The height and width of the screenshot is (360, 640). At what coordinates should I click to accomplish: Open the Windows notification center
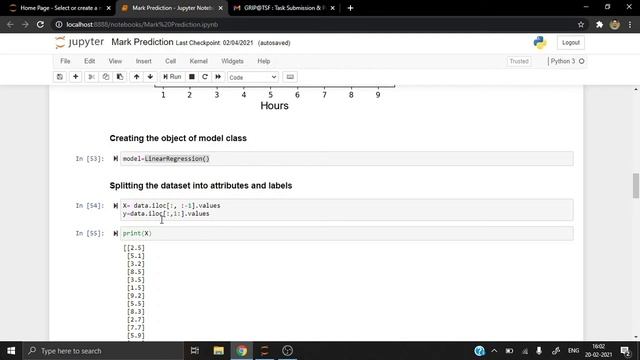tap(625, 351)
